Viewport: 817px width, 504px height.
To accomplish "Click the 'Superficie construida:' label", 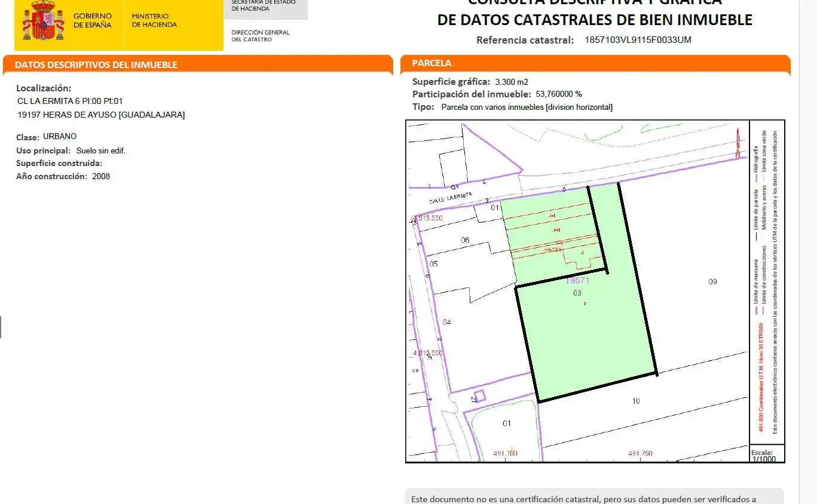I will [x=59, y=163].
